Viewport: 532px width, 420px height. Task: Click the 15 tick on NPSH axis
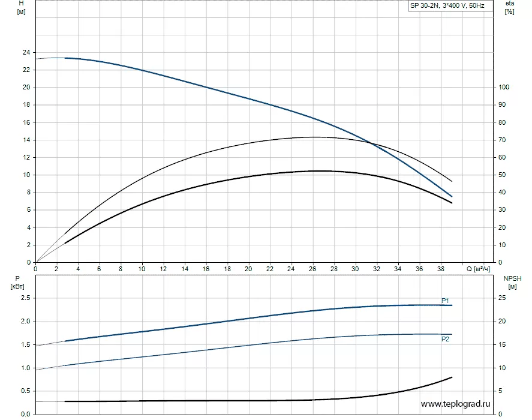502,344
